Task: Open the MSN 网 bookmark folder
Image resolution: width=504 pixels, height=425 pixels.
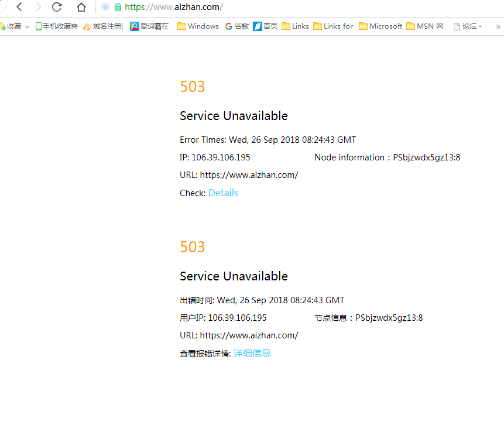Action: point(425,26)
